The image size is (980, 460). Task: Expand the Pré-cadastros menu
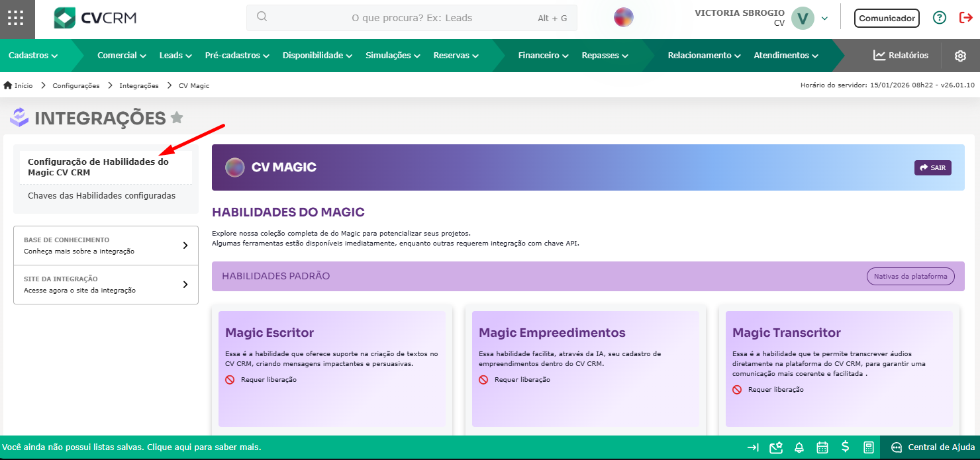(237, 56)
